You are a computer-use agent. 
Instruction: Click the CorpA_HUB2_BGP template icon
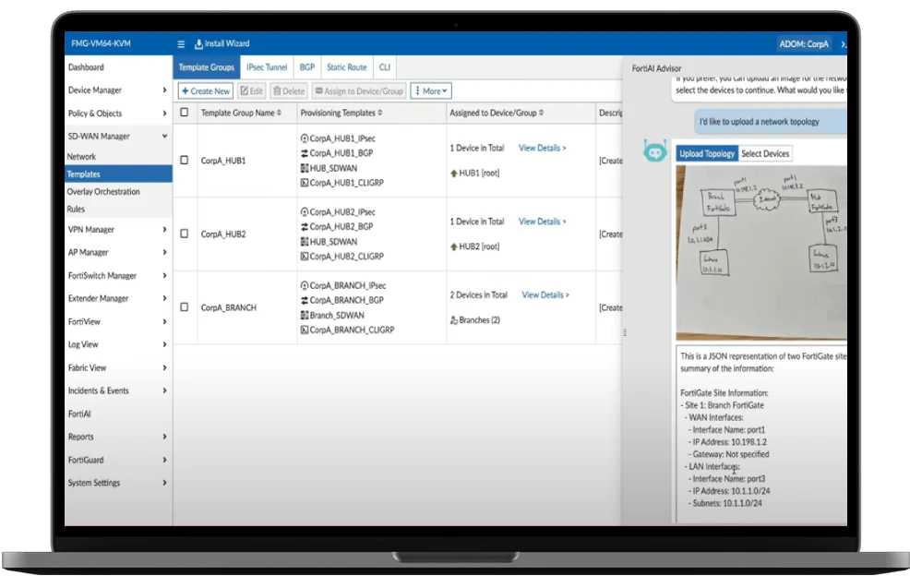click(x=305, y=227)
